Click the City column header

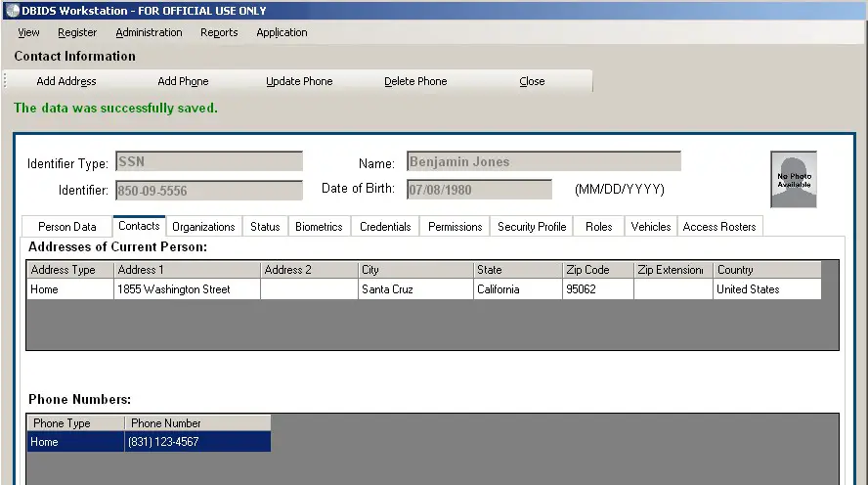pos(415,270)
